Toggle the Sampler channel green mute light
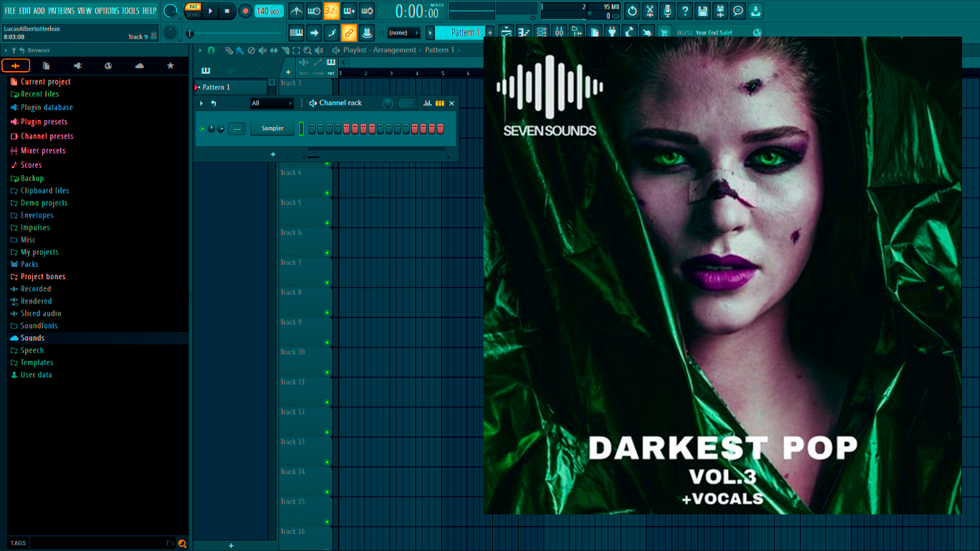Screen dimensions: 980x551 click(202, 128)
